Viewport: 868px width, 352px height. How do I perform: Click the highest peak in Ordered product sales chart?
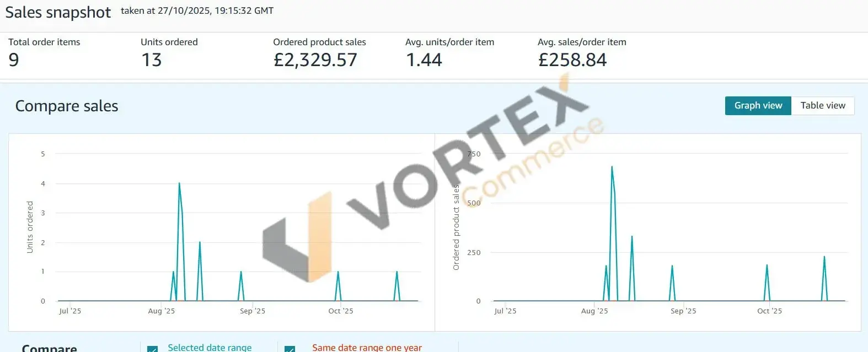(x=612, y=167)
